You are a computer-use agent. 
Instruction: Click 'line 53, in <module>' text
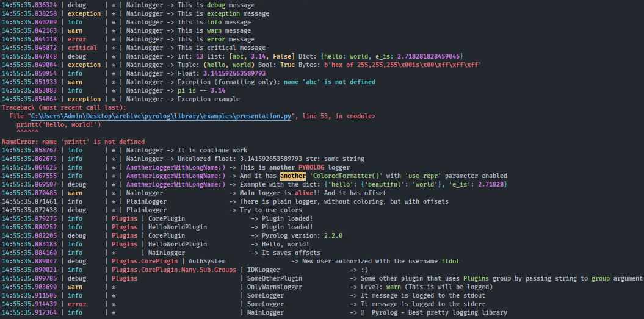[x=338, y=116]
